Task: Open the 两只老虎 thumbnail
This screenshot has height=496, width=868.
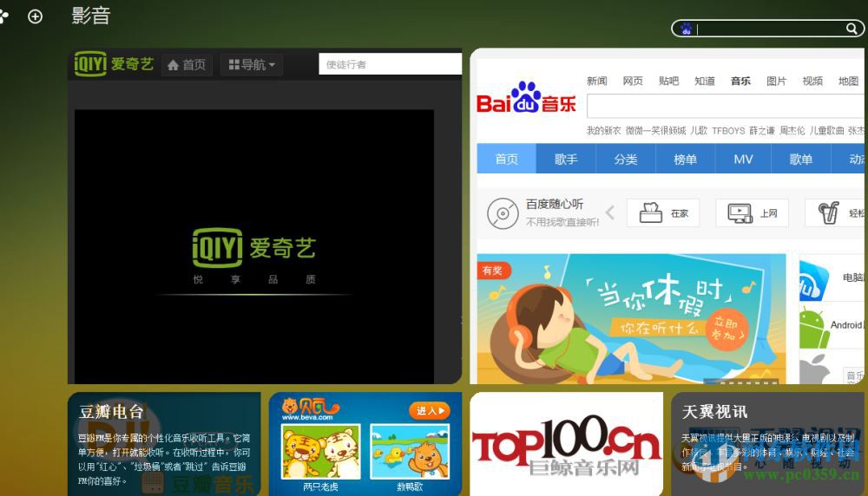Action: point(321,451)
